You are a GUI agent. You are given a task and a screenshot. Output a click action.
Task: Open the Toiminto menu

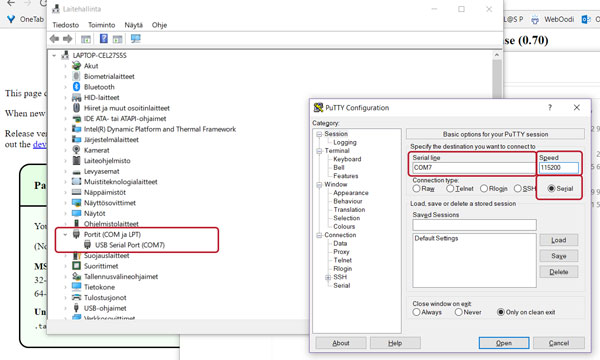[x=101, y=25]
